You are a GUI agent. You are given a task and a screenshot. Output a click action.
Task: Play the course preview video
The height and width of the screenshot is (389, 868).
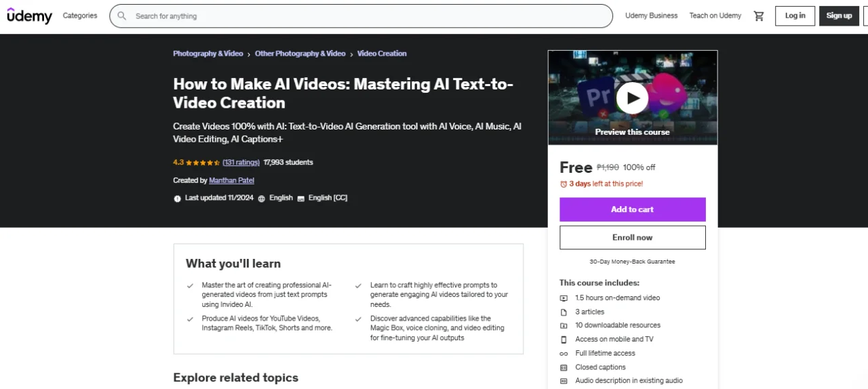[x=632, y=98]
